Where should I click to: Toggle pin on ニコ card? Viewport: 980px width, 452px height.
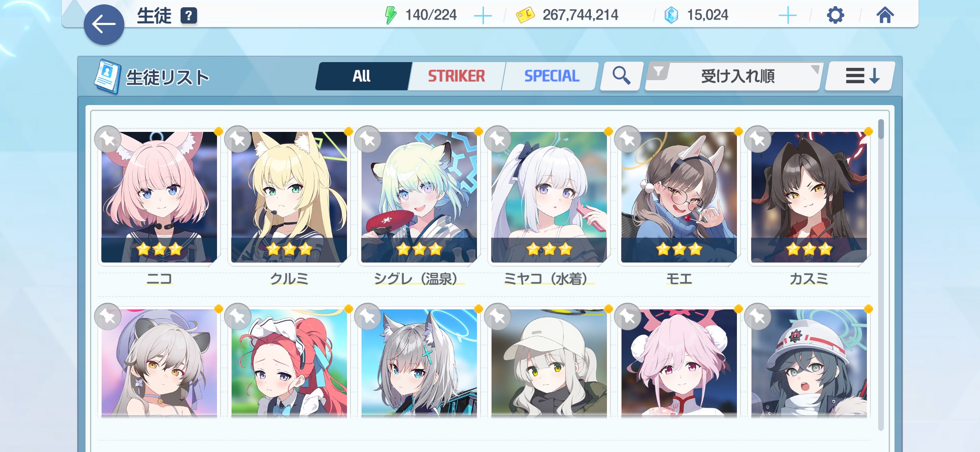click(108, 139)
